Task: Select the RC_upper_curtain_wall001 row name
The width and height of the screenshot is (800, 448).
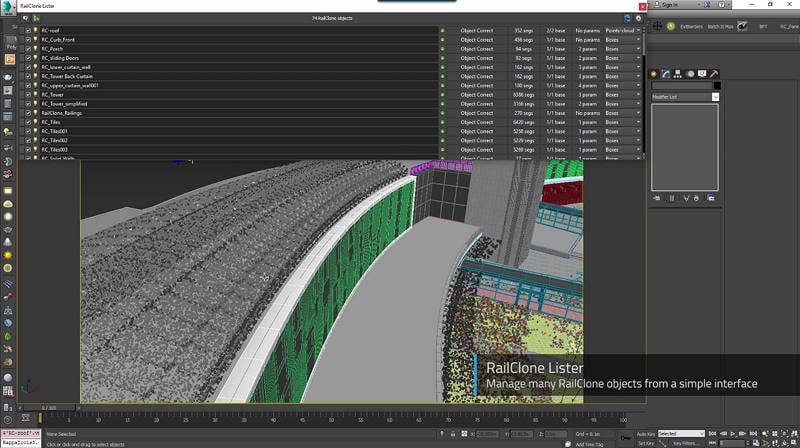Action: pyautogui.click(x=70, y=86)
